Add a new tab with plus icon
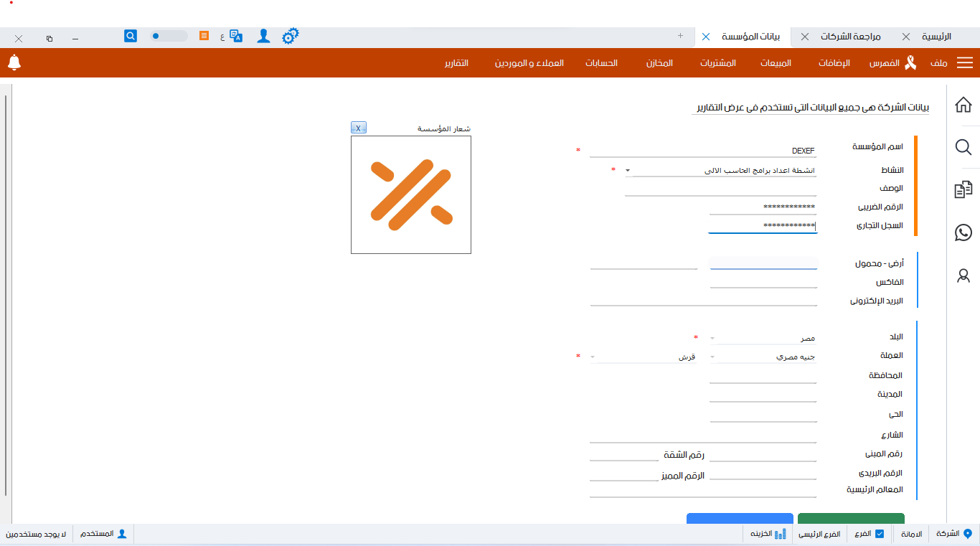The height and width of the screenshot is (546, 980). 680,35
